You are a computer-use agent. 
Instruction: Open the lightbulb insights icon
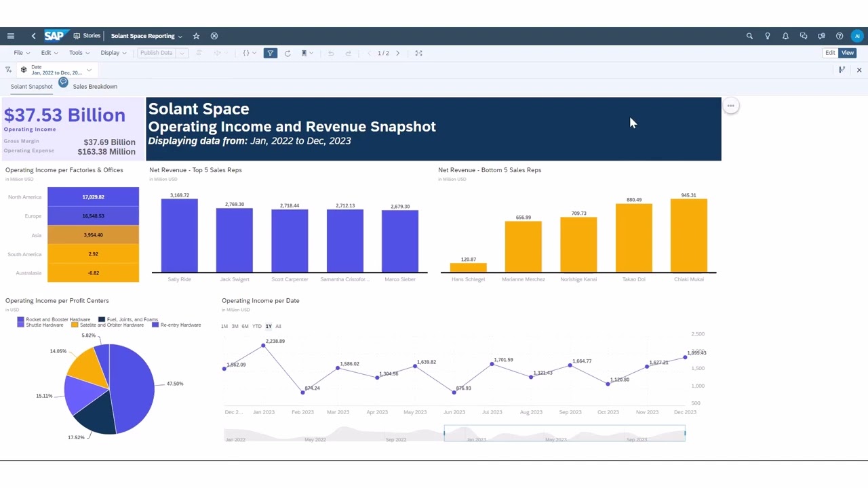click(x=768, y=36)
